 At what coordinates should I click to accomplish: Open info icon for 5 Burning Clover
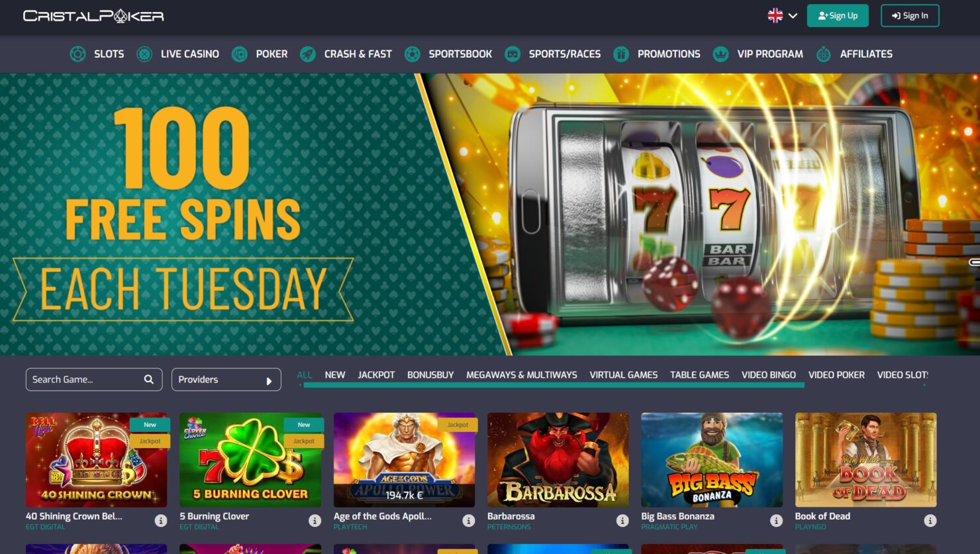[315, 521]
